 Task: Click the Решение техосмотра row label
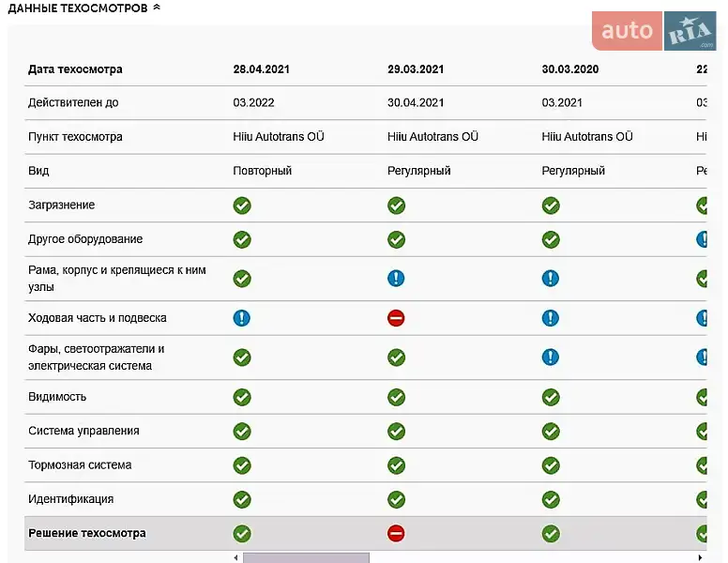pos(87,533)
